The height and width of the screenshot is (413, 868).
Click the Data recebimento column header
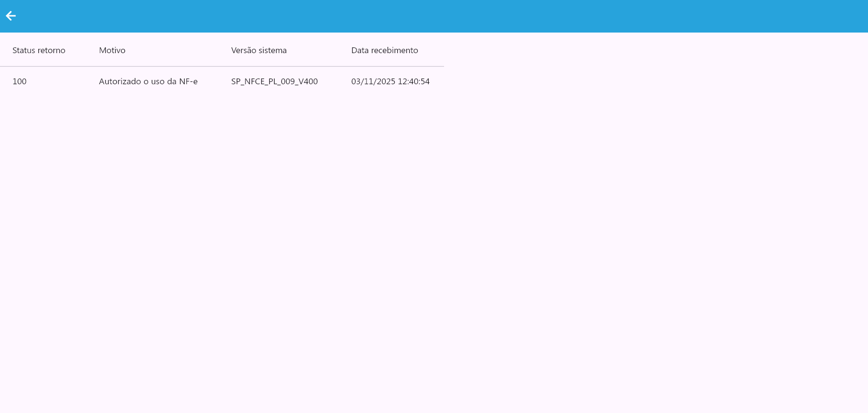tap(384, 50)
